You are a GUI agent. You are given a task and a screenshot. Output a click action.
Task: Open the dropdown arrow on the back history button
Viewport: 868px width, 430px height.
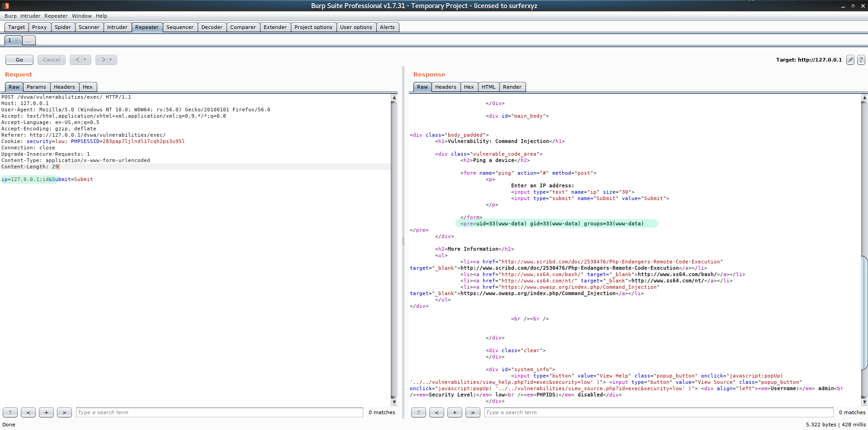pos(85,60)
